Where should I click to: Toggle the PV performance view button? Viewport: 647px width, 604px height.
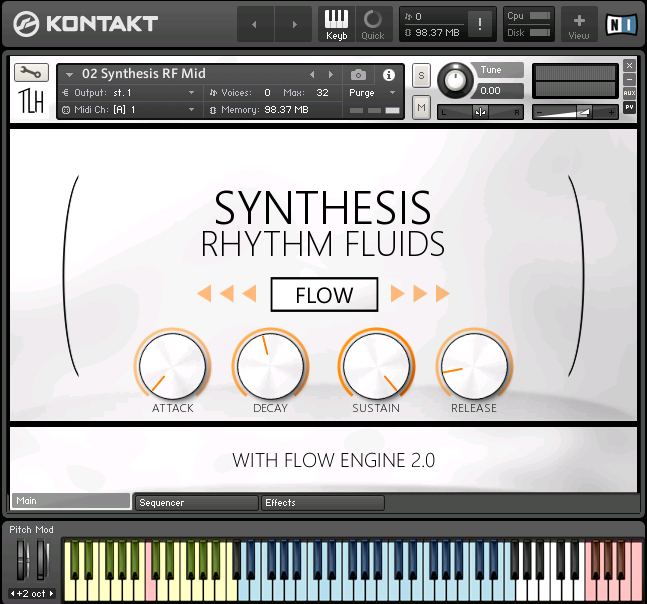629,107
